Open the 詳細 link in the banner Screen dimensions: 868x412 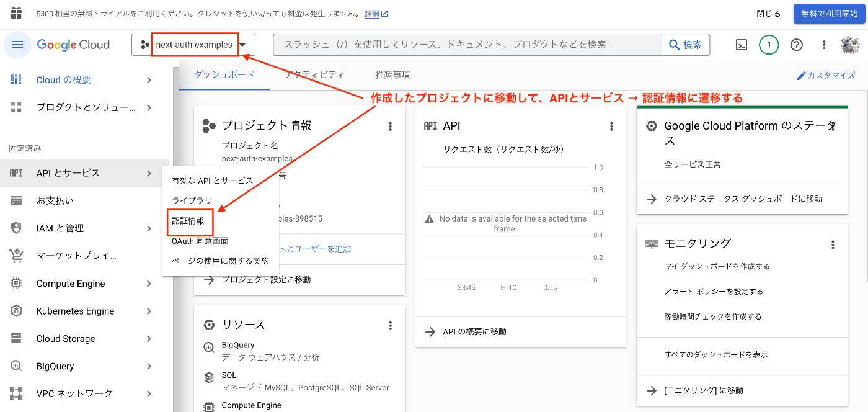(x=376, y=13)
